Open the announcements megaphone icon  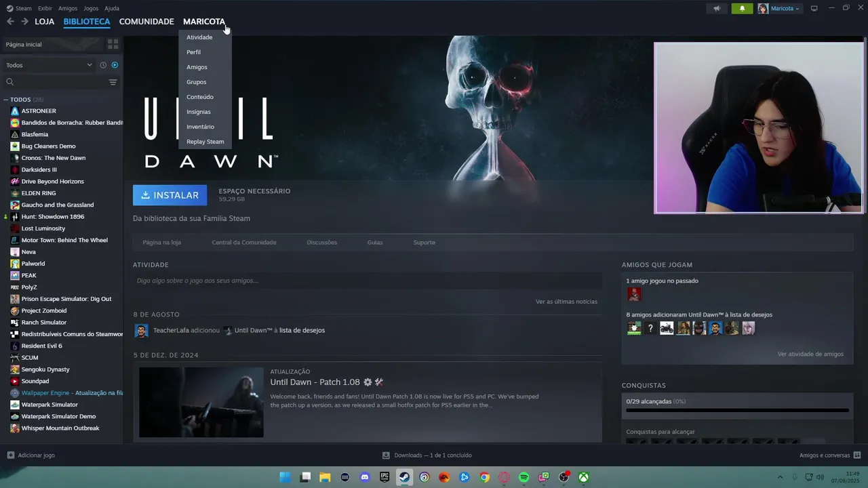(x=717, y=8)
